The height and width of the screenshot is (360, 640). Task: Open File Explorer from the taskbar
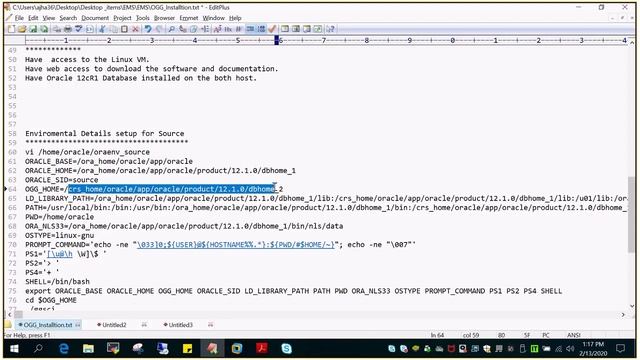(x=88, y=349)
